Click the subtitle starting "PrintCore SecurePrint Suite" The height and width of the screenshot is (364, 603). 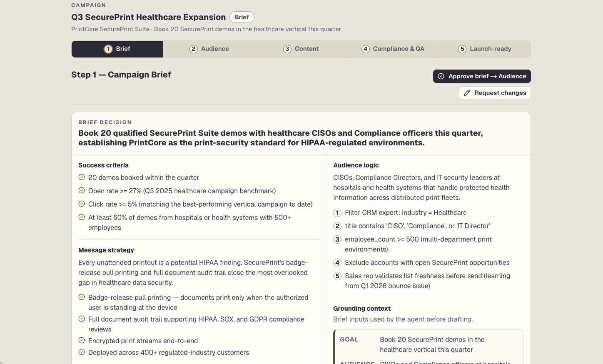(x=206, y=29)
